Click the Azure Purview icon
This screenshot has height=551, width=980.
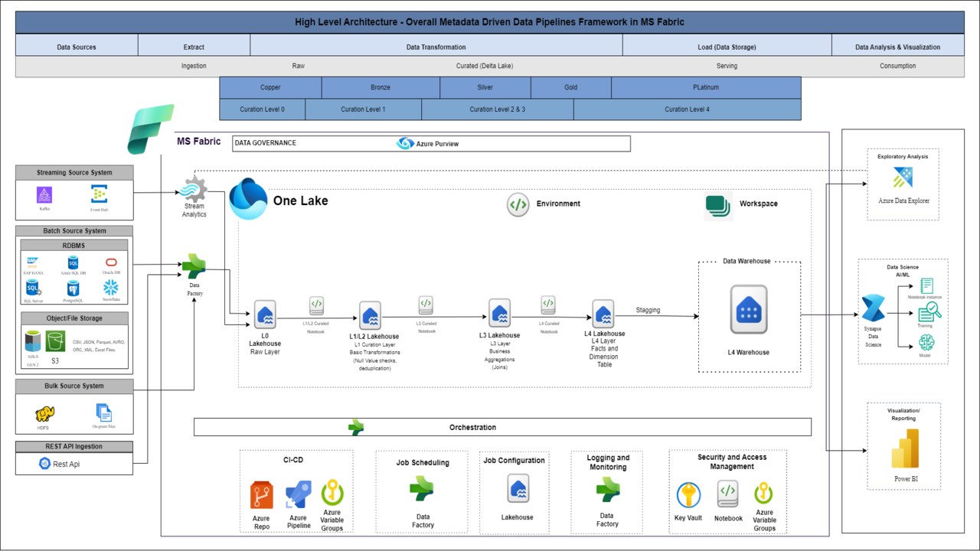click(406, 143)
